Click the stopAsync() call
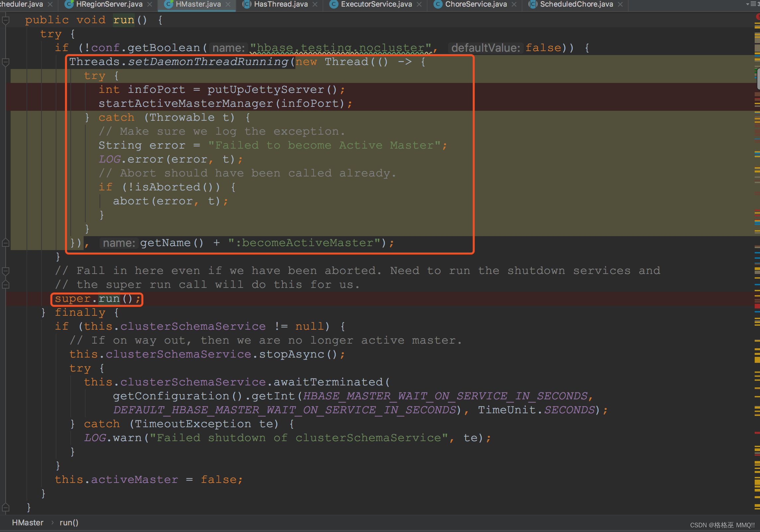760x532 pixels. coord(298,355)
